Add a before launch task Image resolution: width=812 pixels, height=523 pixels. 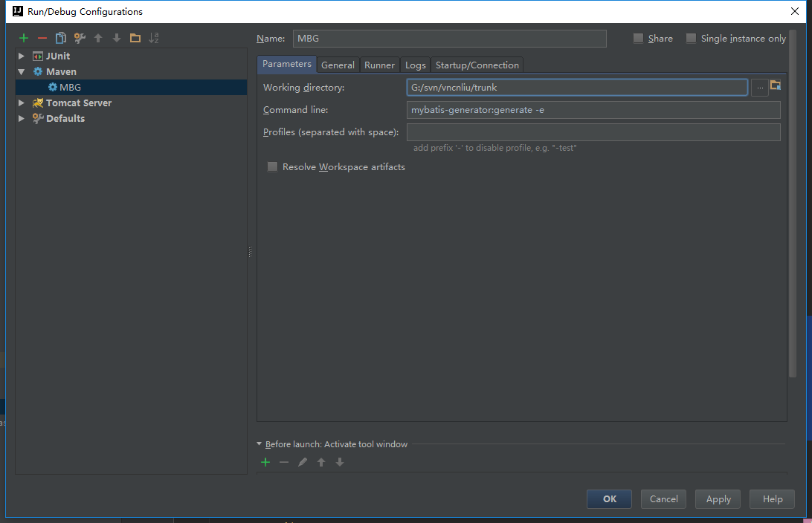(265, 462)
